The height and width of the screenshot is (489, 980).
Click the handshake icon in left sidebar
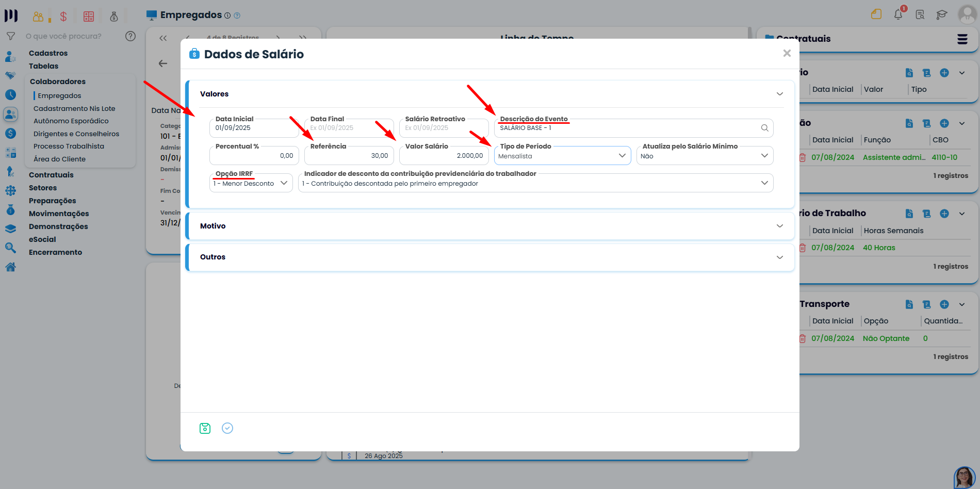pos(10,75)
